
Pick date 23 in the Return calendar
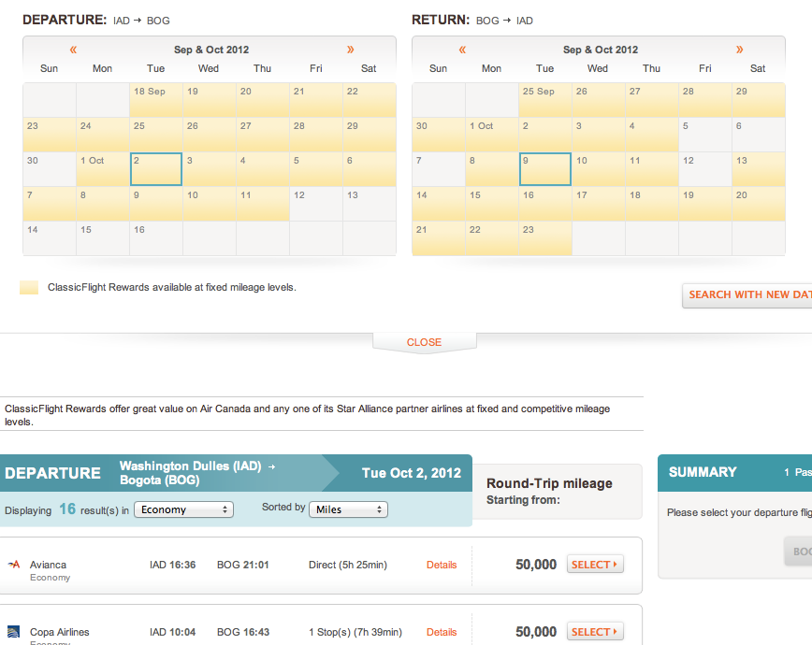[x=545, y=238]
